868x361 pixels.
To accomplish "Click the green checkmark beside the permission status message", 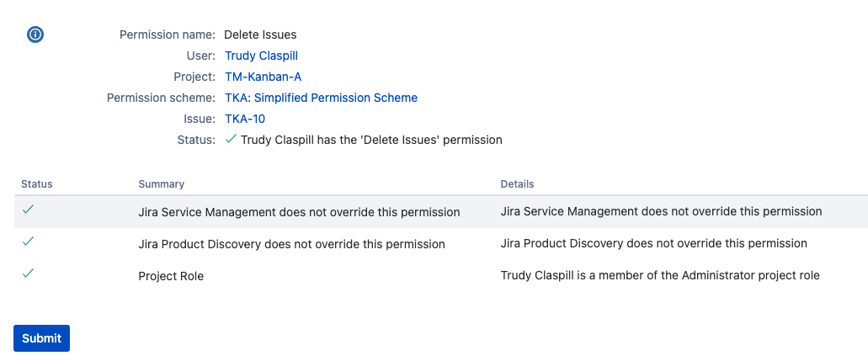I will pos(231,139).
